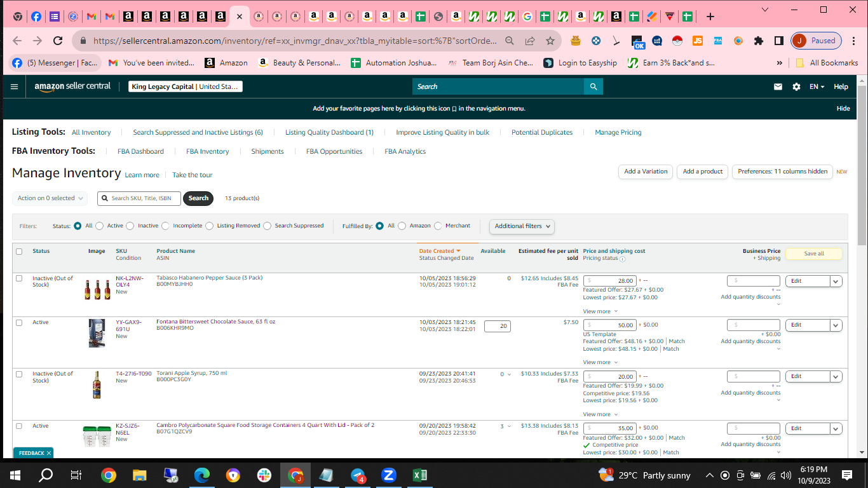Open the Seller Central settings gear

(x=796, y=86)
